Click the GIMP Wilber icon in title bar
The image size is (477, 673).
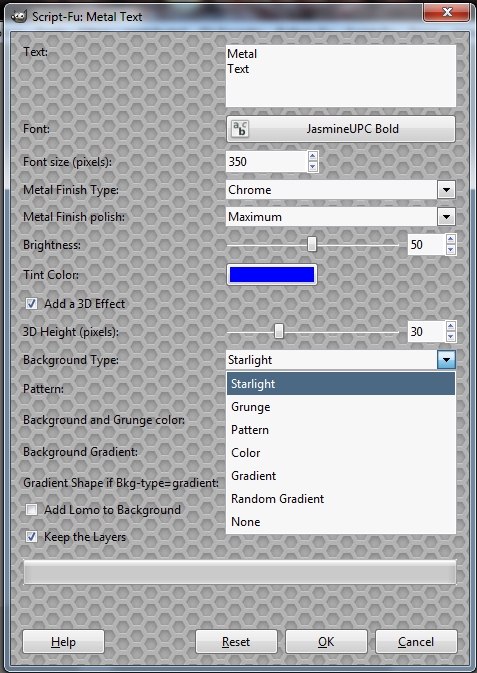[18, 17]
